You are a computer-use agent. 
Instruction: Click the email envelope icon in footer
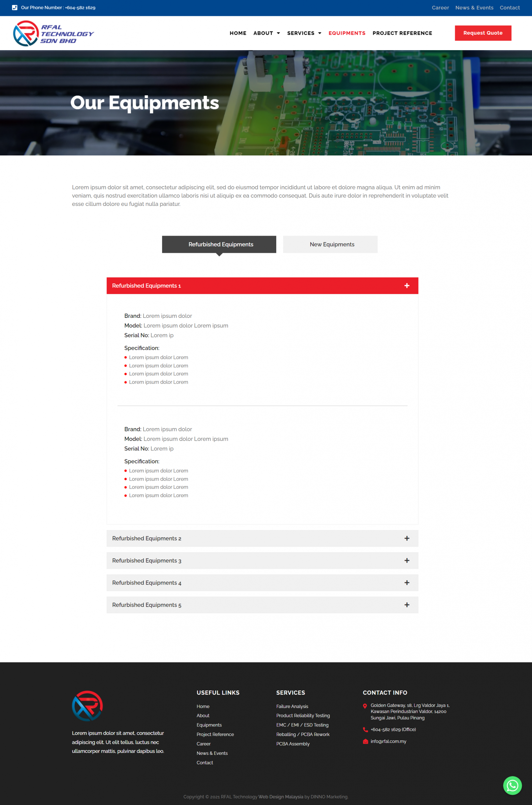point(365,741)
